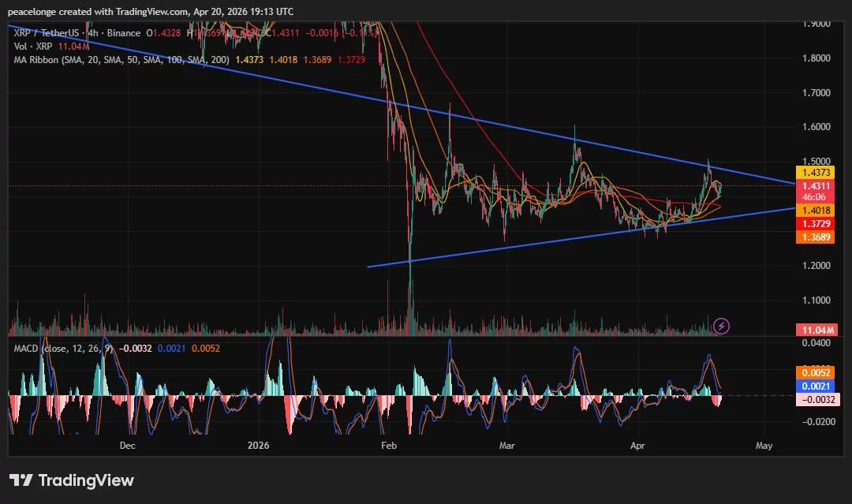The width and height of the screenshot is (852, 504).
Task: Select the Vol · XRP legend entry
Action: pyautogui.click(x=32, y=46)
